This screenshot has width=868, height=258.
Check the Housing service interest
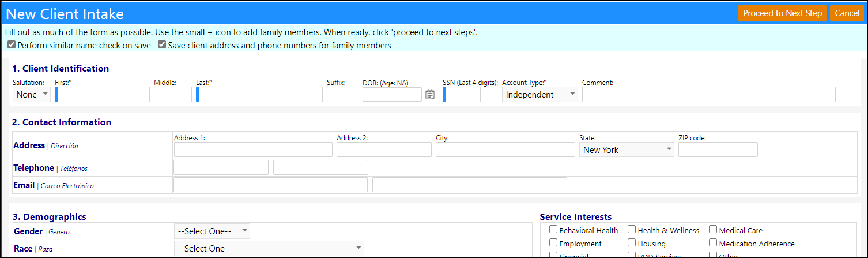(x=632, y=243)
